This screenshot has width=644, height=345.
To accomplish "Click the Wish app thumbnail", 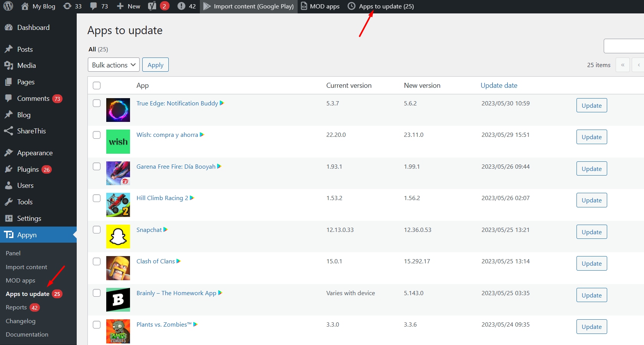I will [x=118, y=142].
